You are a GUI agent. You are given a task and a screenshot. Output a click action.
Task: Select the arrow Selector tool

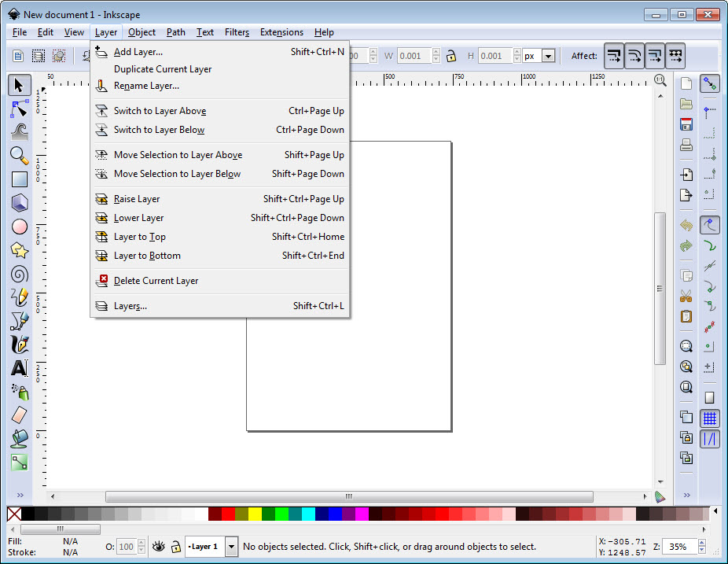point(19,86)
